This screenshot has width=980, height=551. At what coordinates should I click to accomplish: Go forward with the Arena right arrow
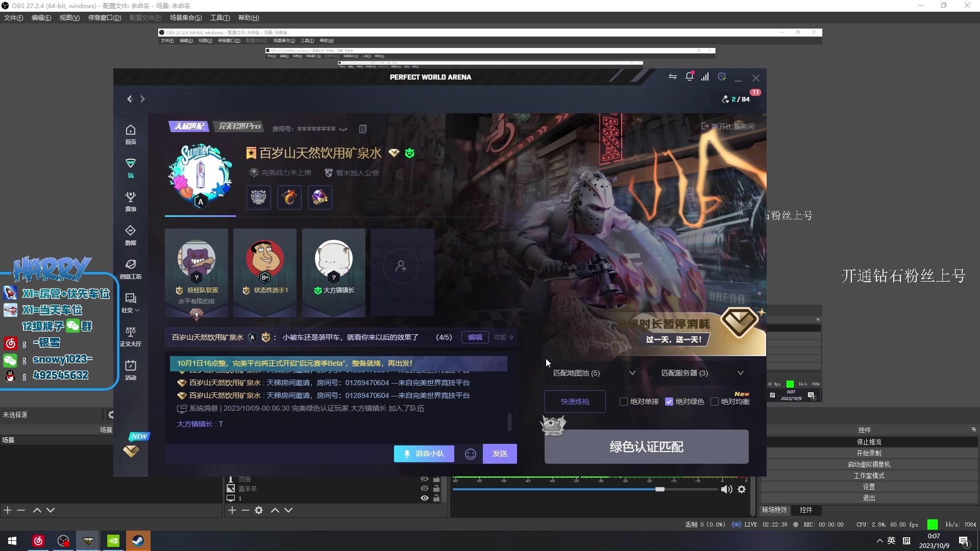[x=142, y=99]
